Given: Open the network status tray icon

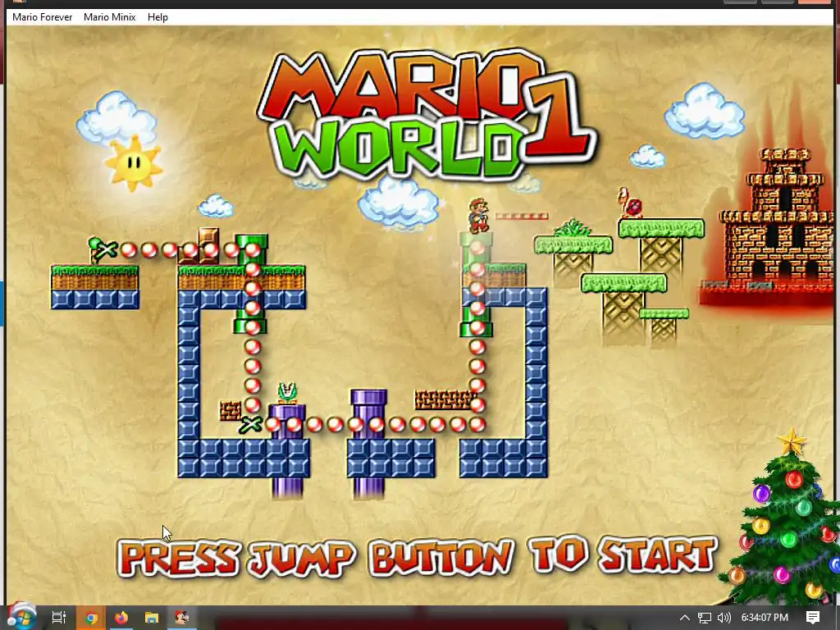Looking at the screenshot, I should pos(705,618).
